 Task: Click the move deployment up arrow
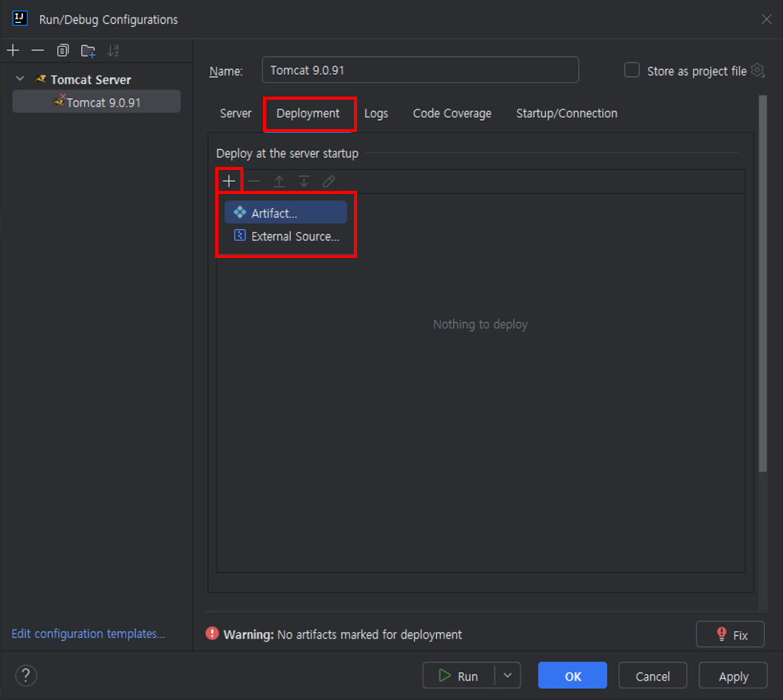pyautogui.click(x=279, y=181)
